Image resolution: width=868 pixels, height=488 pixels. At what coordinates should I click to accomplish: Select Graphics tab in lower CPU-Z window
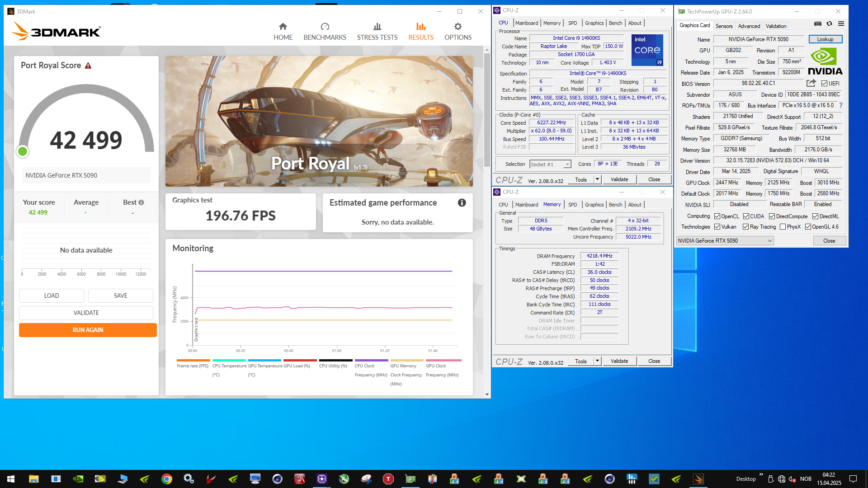(x=594, y=205)
